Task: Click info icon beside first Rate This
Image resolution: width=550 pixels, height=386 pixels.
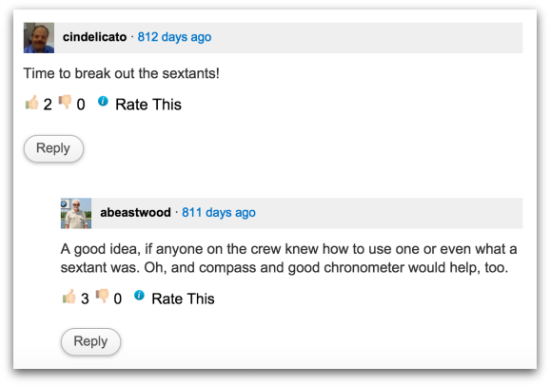Action: [103, 101]
